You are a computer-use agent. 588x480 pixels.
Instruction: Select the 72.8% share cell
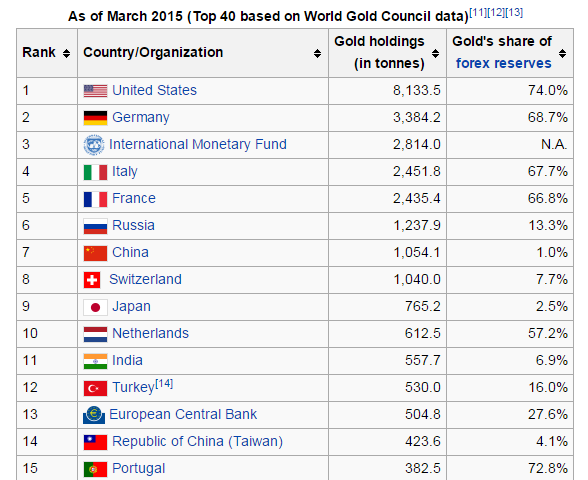click(x=510, y=468)
